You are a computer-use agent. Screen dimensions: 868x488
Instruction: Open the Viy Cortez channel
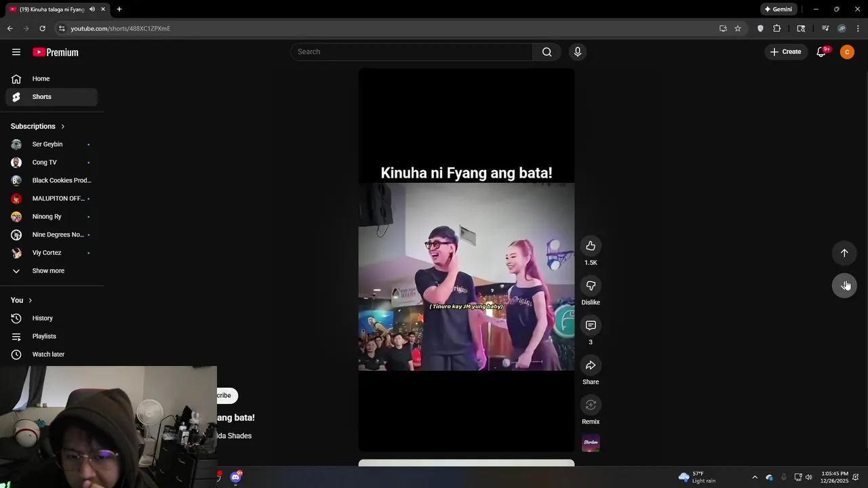52,253
